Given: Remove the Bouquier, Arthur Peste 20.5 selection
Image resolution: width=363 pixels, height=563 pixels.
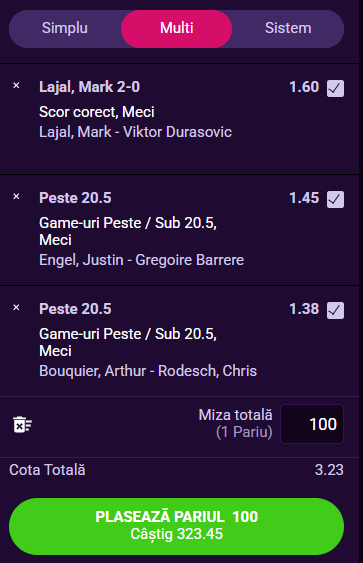Looking at the screenshot, I should [16, 307].
